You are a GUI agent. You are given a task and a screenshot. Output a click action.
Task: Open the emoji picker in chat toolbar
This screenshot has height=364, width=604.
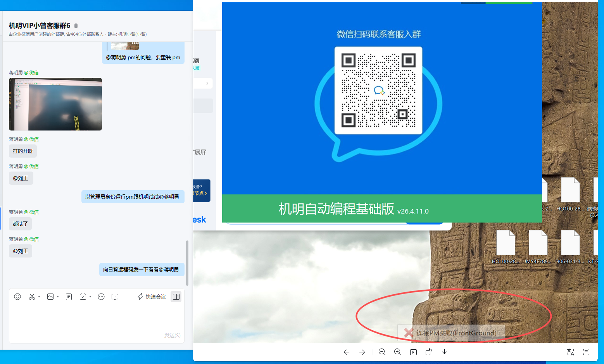tap(17, 297)
